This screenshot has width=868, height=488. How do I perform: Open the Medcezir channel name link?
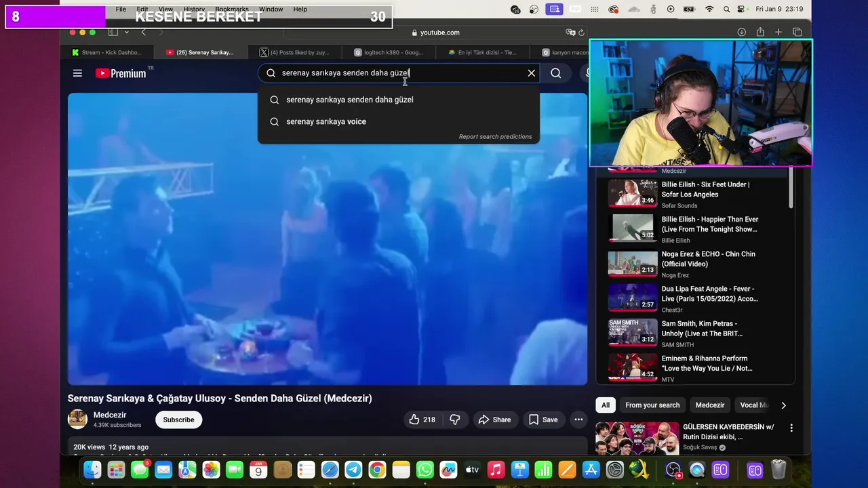[x=110, y=415]
